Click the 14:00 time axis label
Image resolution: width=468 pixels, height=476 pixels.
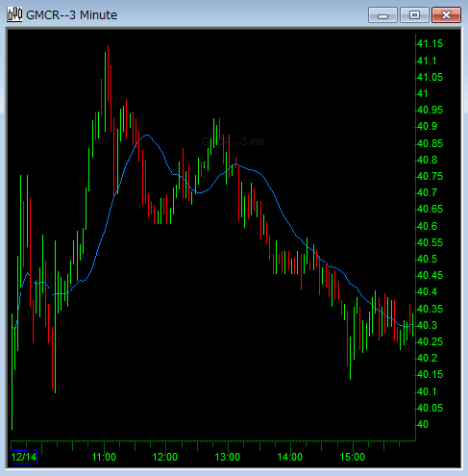[x=290, y=457]
